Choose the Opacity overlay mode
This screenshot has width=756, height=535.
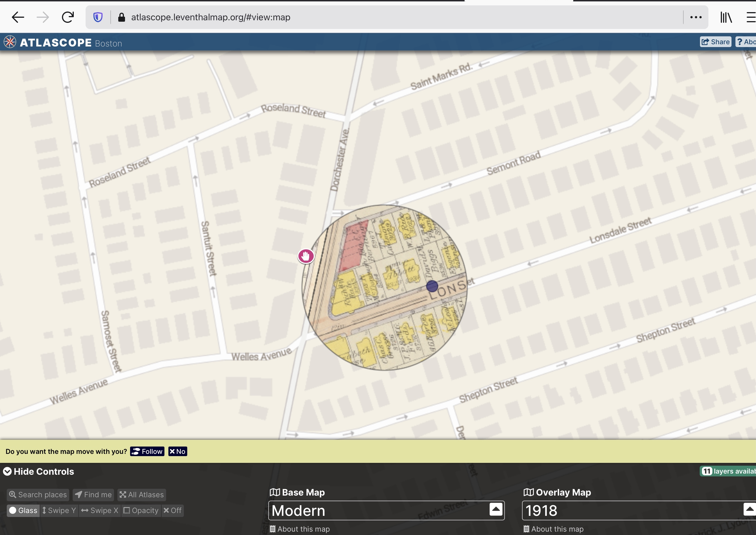click(x=141, y=510)
